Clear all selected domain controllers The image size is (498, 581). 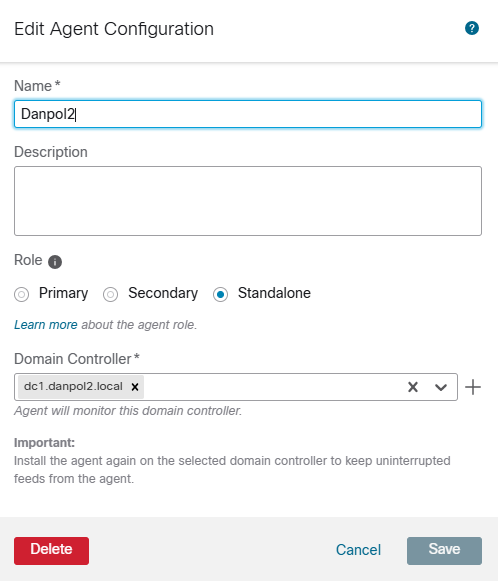413,387
